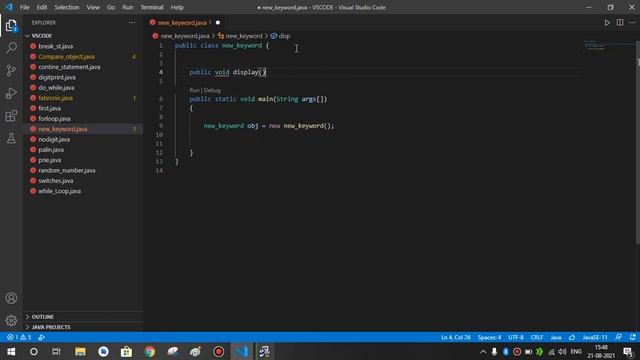Open digitprint.java in Explorer
This screenshot has width=640, height=360.
(57, 77)
